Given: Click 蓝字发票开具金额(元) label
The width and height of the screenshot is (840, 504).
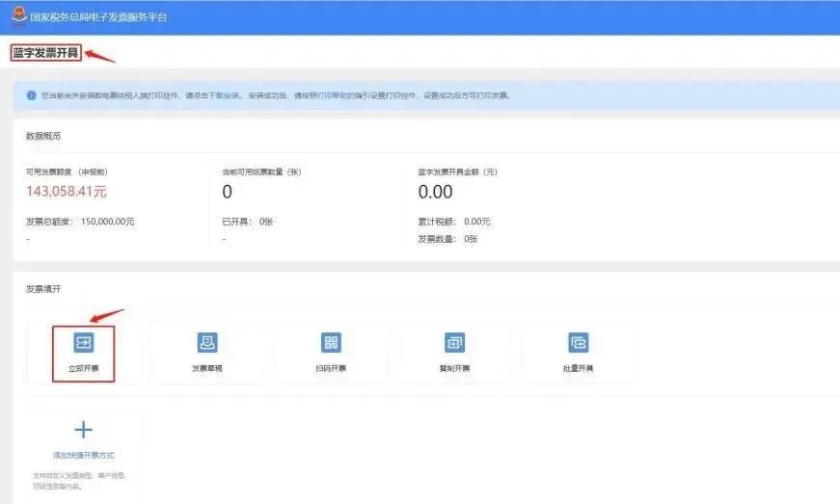Looking at the screenshot, I should [x=458, y=172].
